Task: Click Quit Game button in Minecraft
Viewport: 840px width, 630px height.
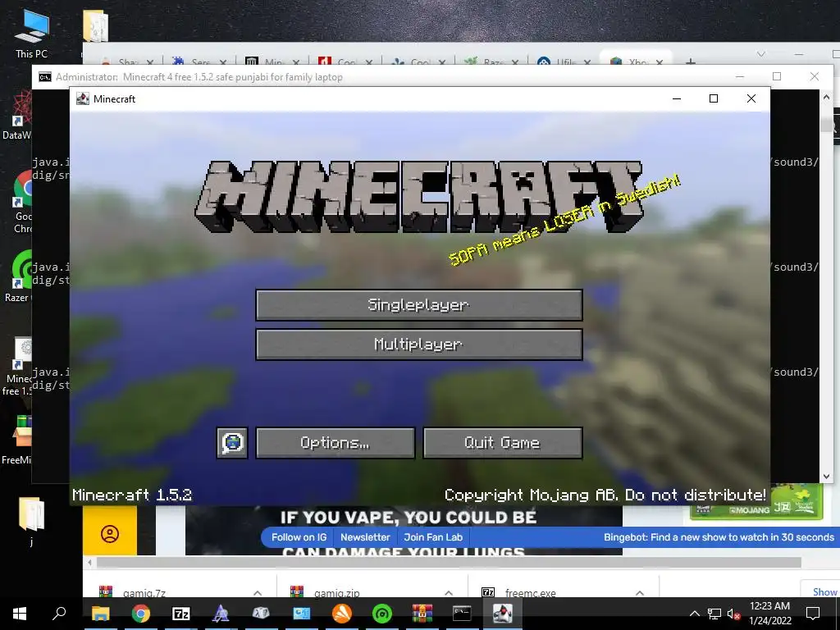Action: (x=503, y=442)
